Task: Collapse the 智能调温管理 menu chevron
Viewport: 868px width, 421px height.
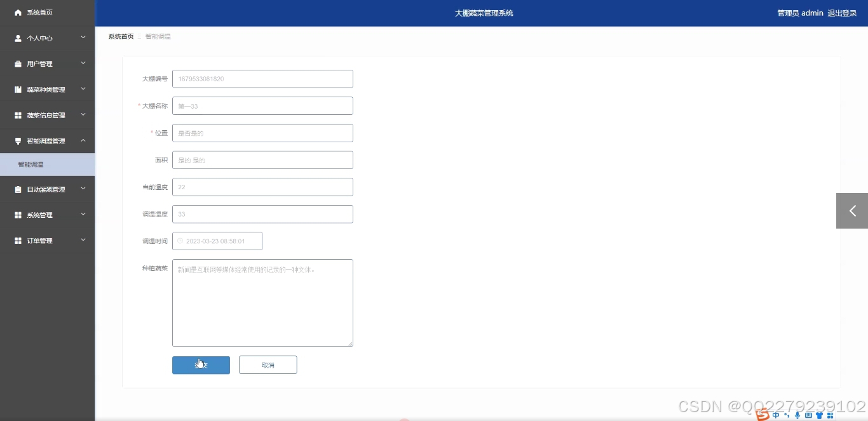Action: point(83,140)
